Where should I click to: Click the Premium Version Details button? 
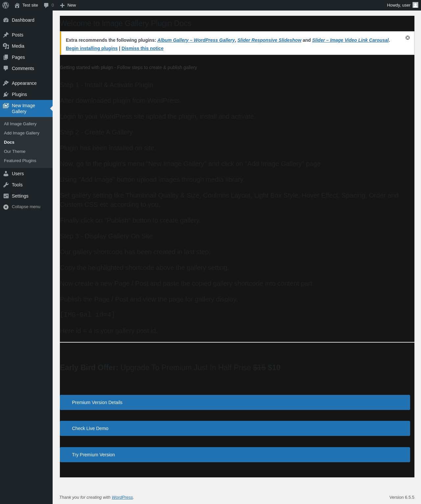coord(235,402)
